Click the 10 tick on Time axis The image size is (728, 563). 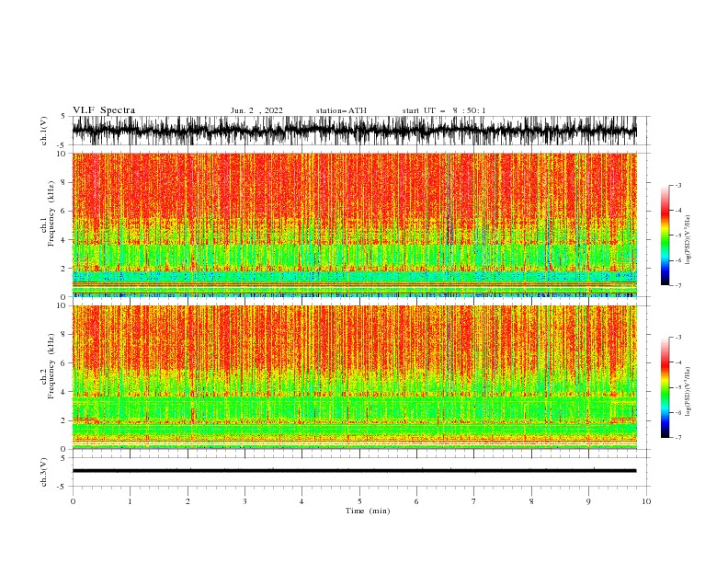(646, 501)
